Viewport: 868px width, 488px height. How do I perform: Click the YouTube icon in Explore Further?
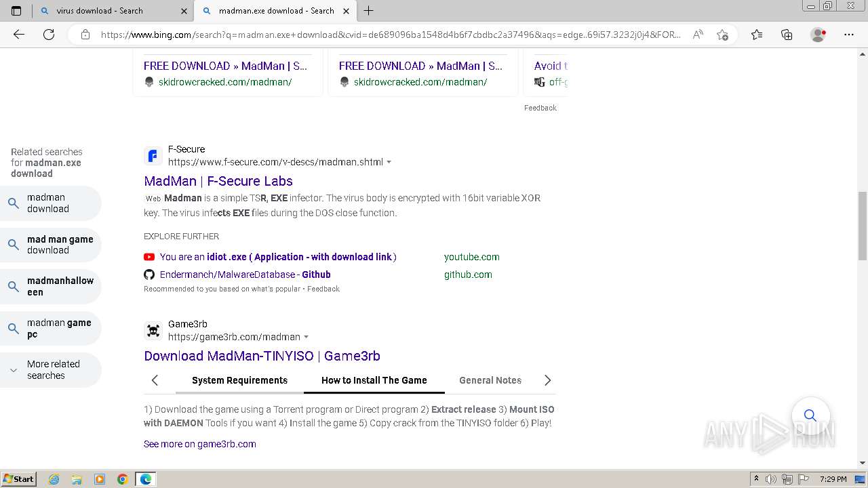tap(149, 257)
